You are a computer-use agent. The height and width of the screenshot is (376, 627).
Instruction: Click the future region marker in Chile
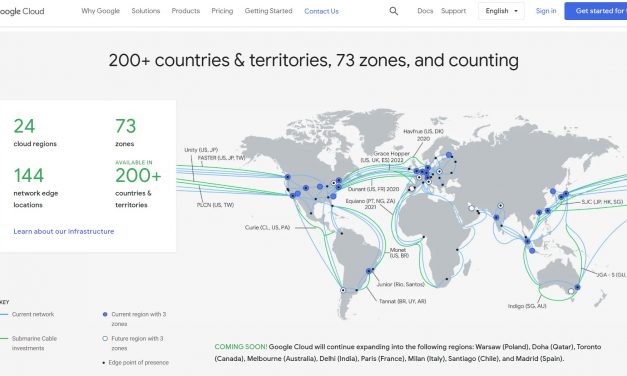(x=343, y=290)
